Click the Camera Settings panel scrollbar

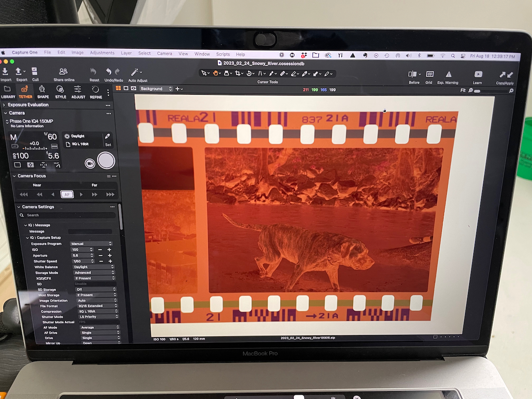point(121,217)
